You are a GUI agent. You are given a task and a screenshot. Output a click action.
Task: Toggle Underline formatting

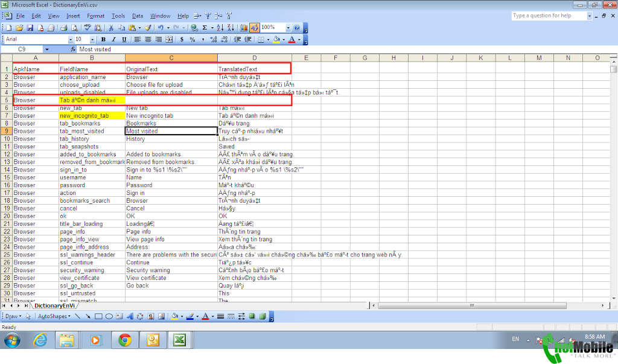pyautogui.click(x=124, y=39)
